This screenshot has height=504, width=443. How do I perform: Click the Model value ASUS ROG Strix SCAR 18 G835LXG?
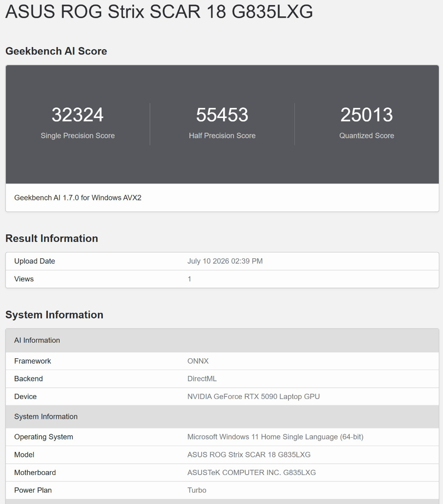point(249,455)
